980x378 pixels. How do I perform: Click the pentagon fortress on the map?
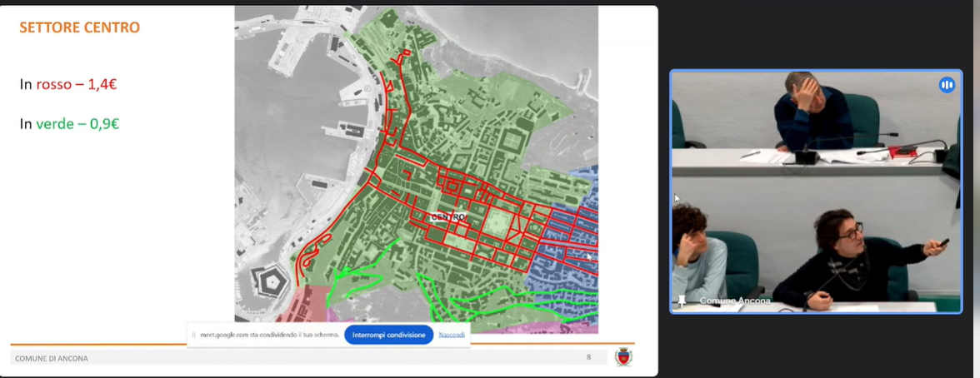(270, 285)
